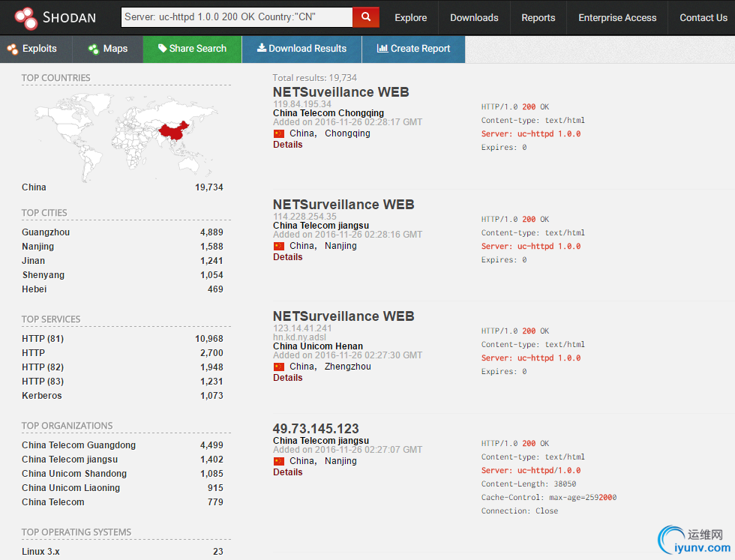Open the NETSurveillance WEB result for 114.228.254.35

tap(343, 205)
